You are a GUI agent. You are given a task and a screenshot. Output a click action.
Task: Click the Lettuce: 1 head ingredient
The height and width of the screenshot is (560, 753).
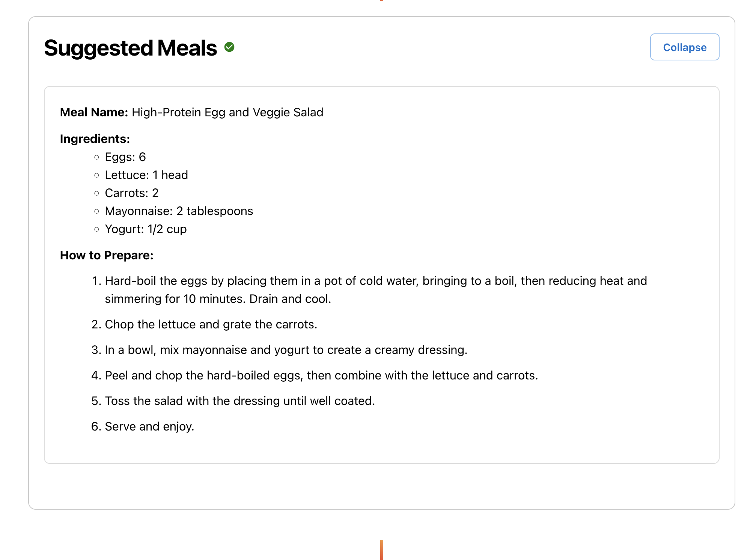(x=146, y=175)
